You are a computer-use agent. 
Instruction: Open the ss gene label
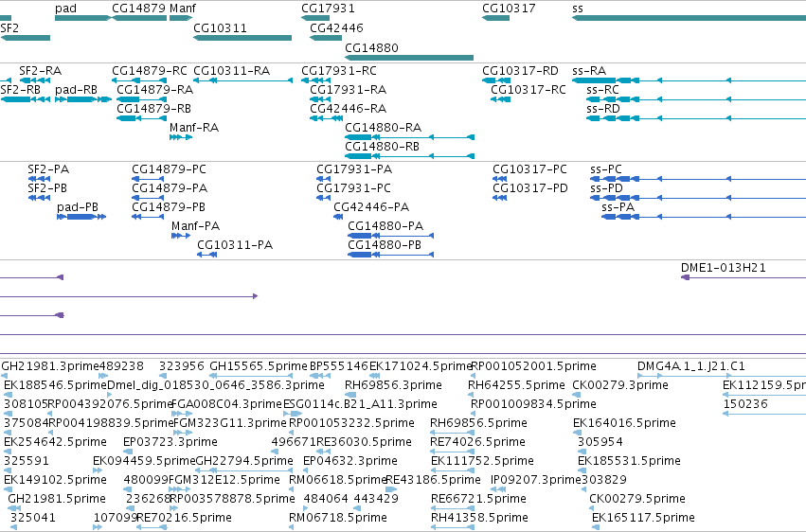coord(578,9)
